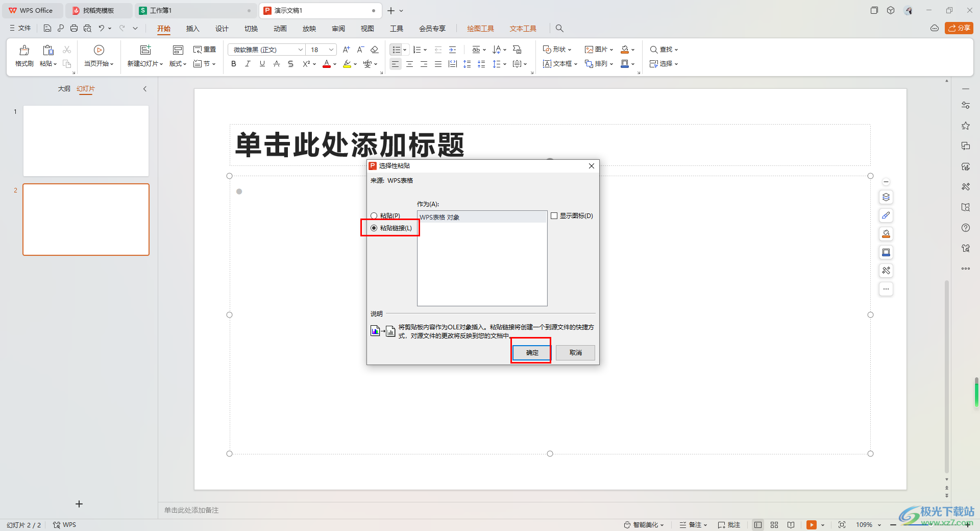Viewport: 980px width, 531px height.
Task: Open the Arrange (排列) dropdown
Action: [x=599, y=64]
